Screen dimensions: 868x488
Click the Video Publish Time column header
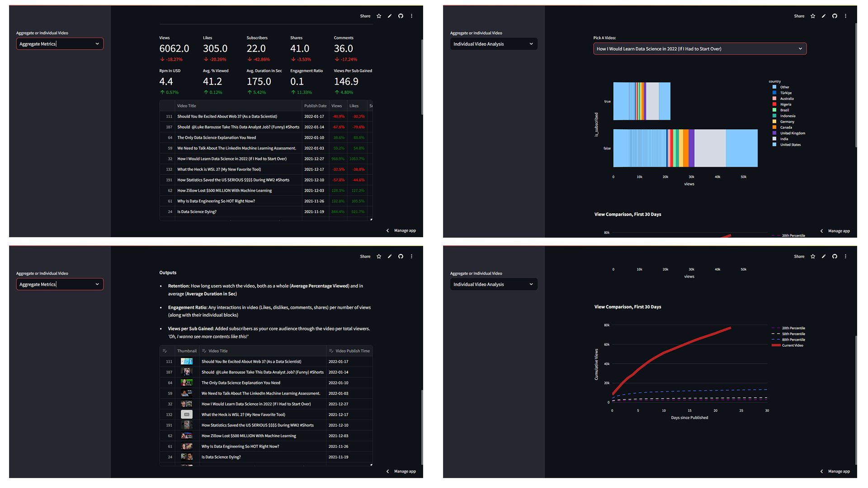352,351
